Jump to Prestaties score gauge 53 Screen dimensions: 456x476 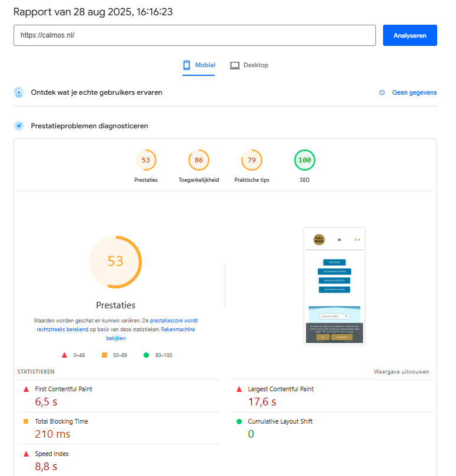pos(146,160)
